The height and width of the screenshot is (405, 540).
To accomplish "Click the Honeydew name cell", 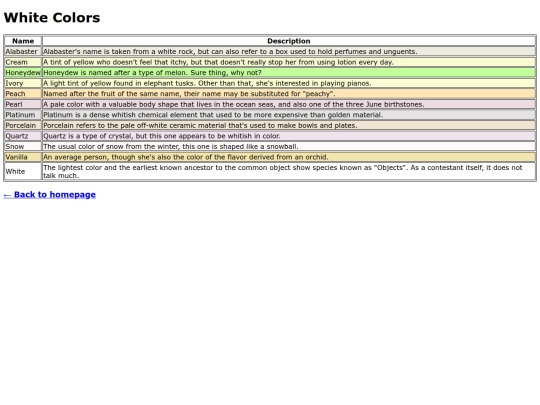I will click(x=23, y=73).
